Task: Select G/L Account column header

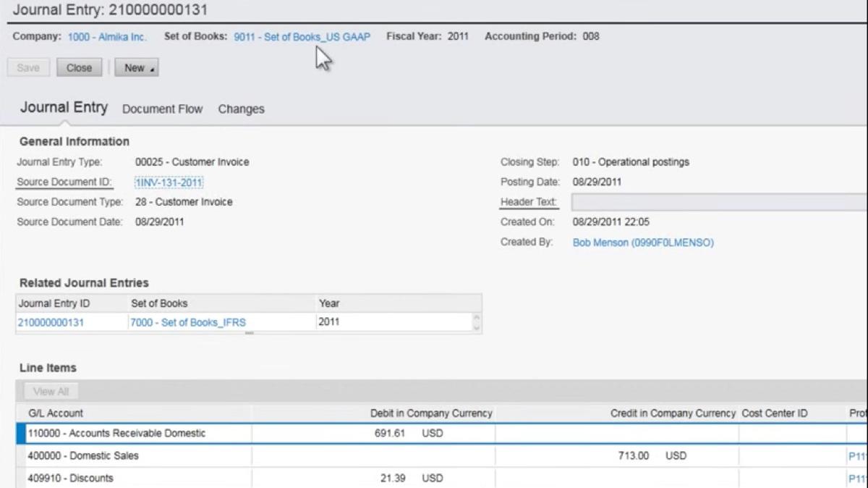Action: point(134,413)
